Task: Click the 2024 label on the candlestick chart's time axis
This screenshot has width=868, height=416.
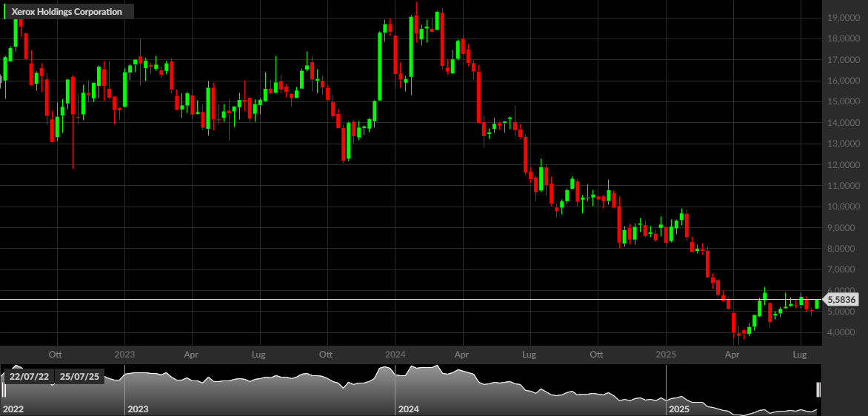Action: pos(395,354)
